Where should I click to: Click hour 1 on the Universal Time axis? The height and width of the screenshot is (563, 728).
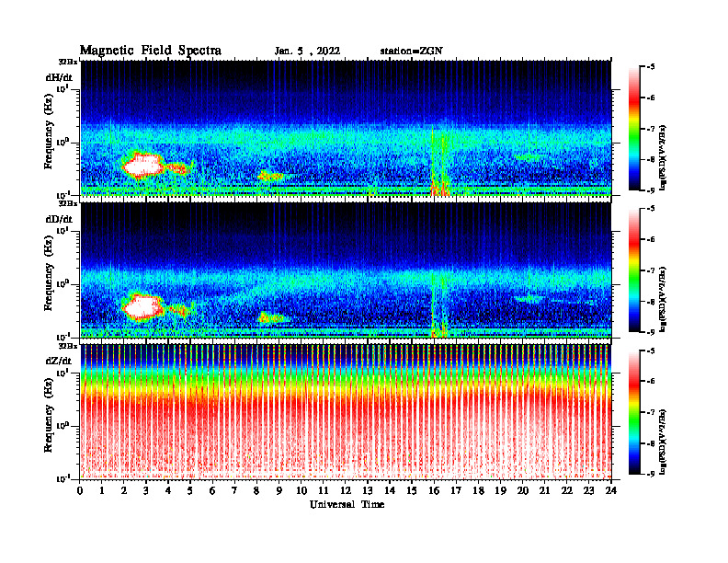point(102,490)
